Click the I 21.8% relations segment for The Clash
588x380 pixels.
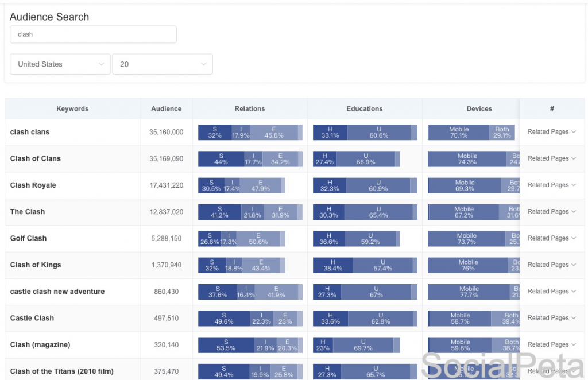[253, 212]
